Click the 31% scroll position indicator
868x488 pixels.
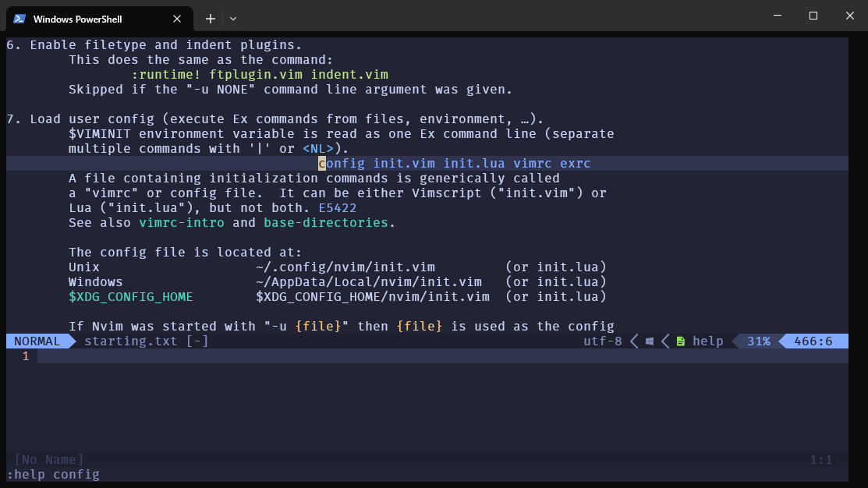(758, 341)
